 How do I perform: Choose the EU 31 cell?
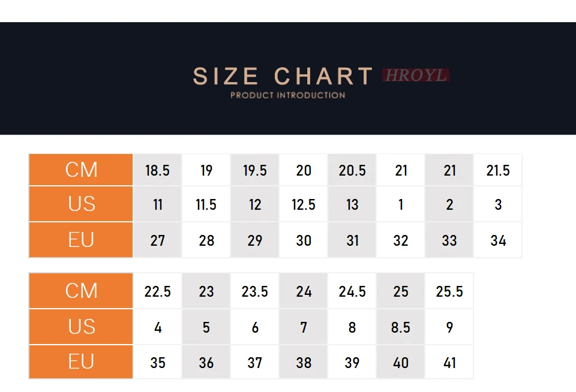[x=352, y=240]
